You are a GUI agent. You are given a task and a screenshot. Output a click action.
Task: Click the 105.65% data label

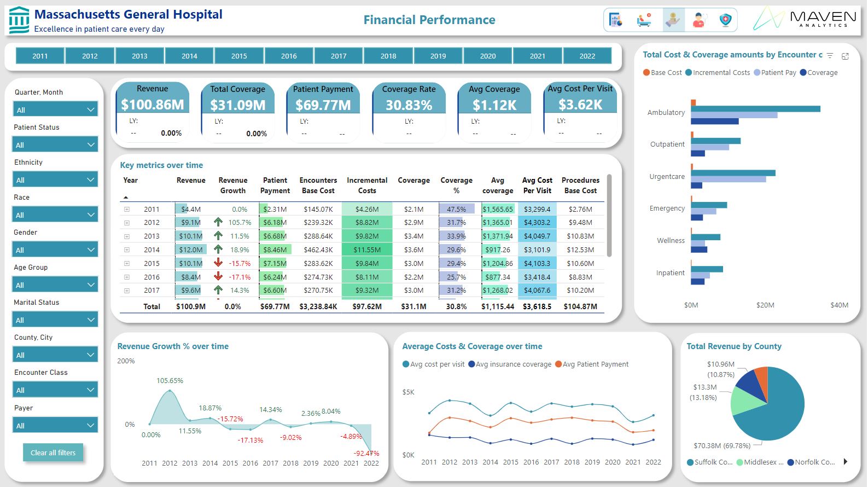pyautogui.click(x=170, y=380)
